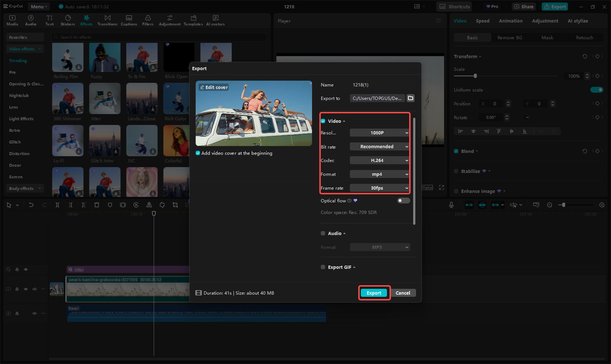611x364 pixels.
Task: Click the Undo icon above the timeline
Action: (31, 205)
